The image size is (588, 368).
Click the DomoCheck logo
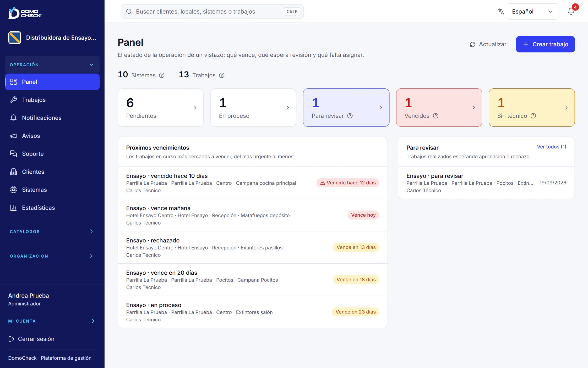point(25,13)
